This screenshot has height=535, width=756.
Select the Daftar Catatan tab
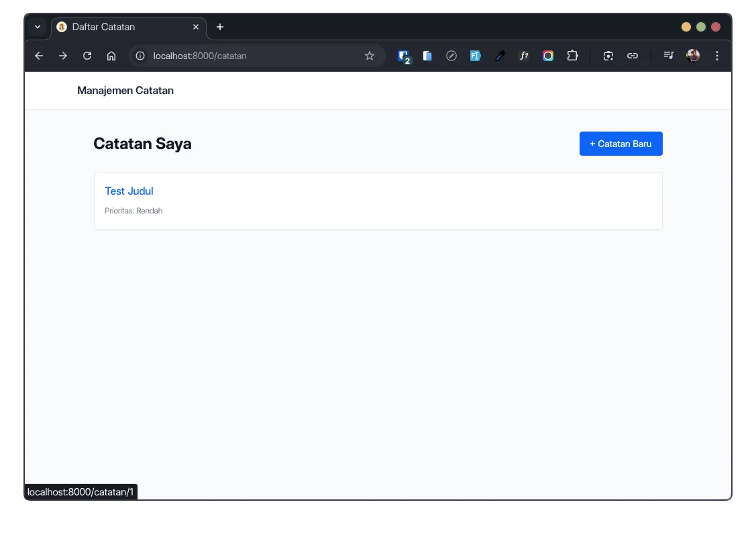pos(121,27)
